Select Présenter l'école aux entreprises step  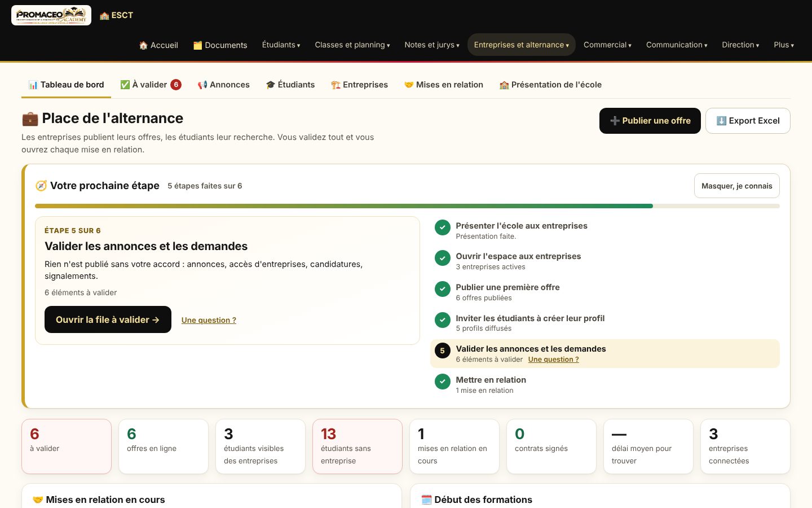(605, 230)
